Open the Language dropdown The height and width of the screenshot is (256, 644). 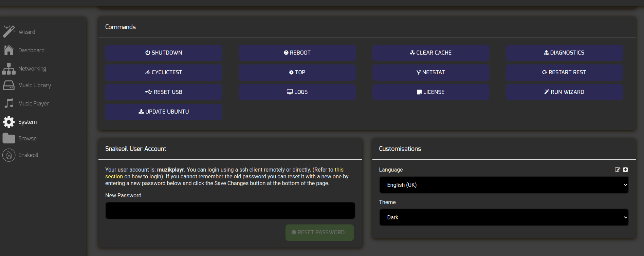[504, 185]
